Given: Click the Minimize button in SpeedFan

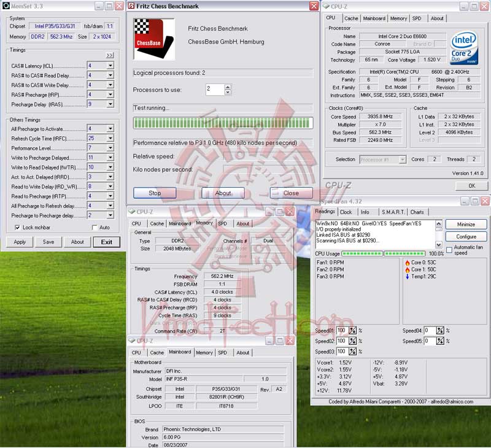Looking at the screenshot, I should pos(466,225).
